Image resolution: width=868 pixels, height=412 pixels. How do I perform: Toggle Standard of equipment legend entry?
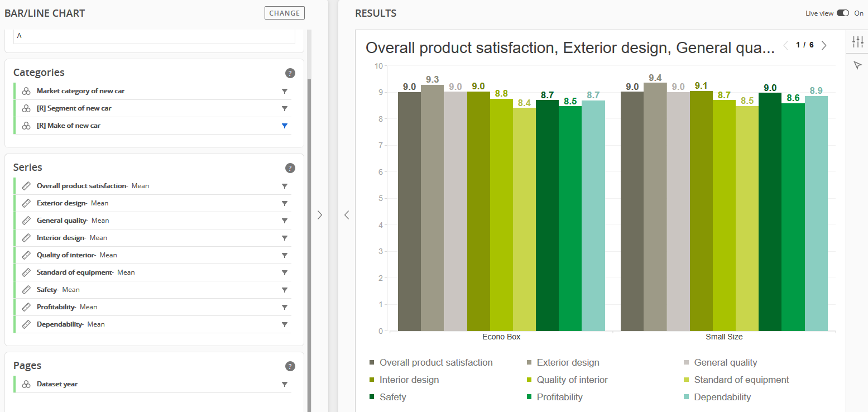tap(736, 380)
